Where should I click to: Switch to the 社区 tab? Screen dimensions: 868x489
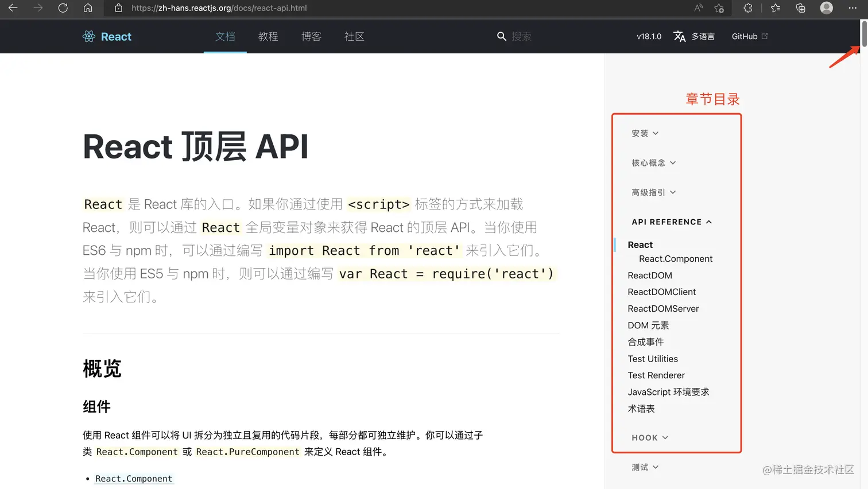click(354, 36)
